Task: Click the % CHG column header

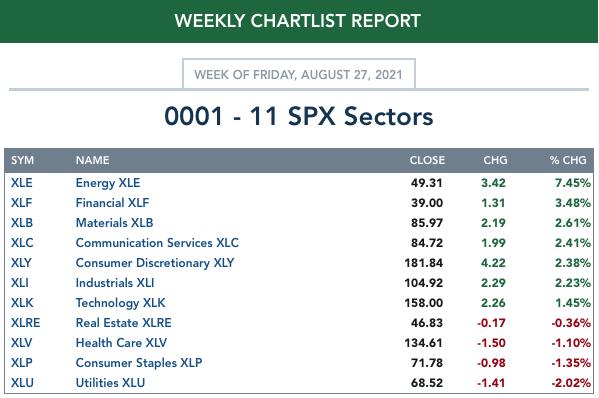Action: pos(568,160)
